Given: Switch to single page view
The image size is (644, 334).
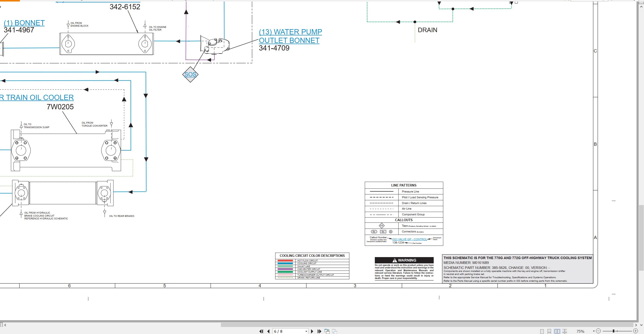Looking at the screenshot, I should pos(542,331).
